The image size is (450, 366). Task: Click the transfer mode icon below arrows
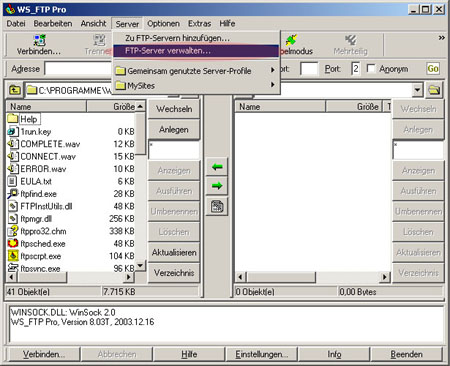217,206
